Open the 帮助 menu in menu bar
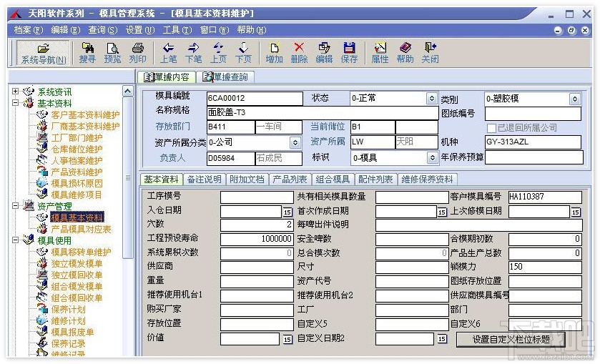Image resolution: width=600 pixels, height=364 pixels. click(x=252, y=30)
